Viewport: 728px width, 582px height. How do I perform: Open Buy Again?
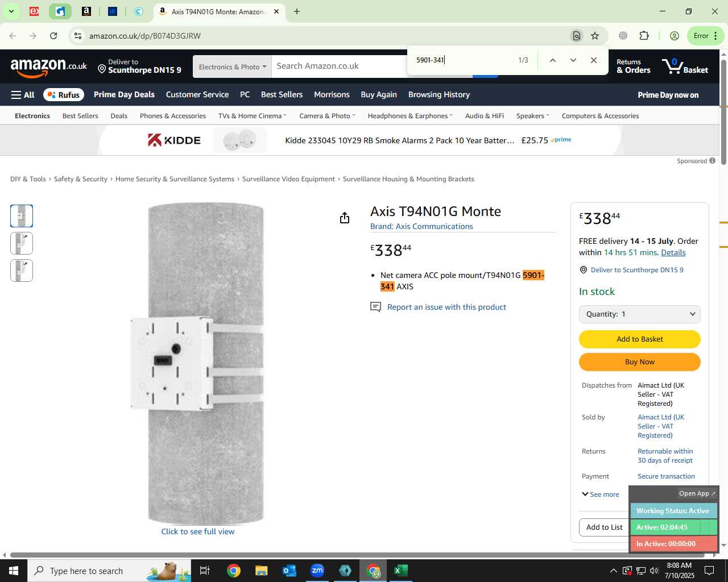coord(379,94)
